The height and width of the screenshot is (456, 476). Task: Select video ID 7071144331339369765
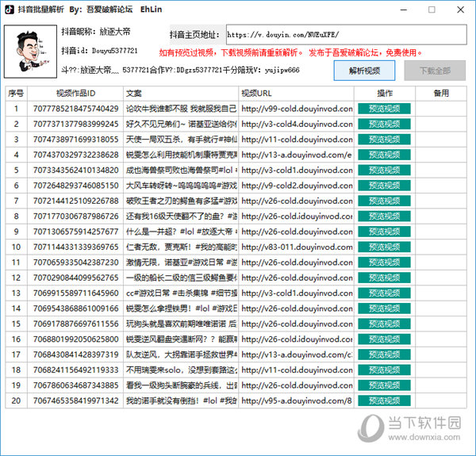76,247
